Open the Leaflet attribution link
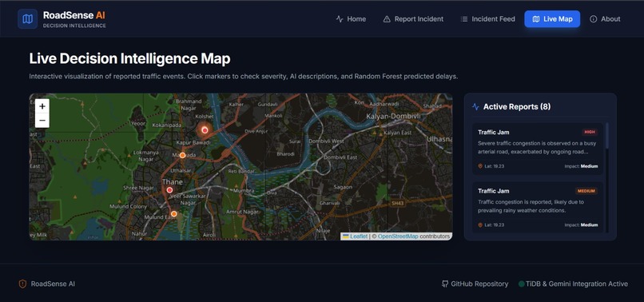 (x=356, y=236)
